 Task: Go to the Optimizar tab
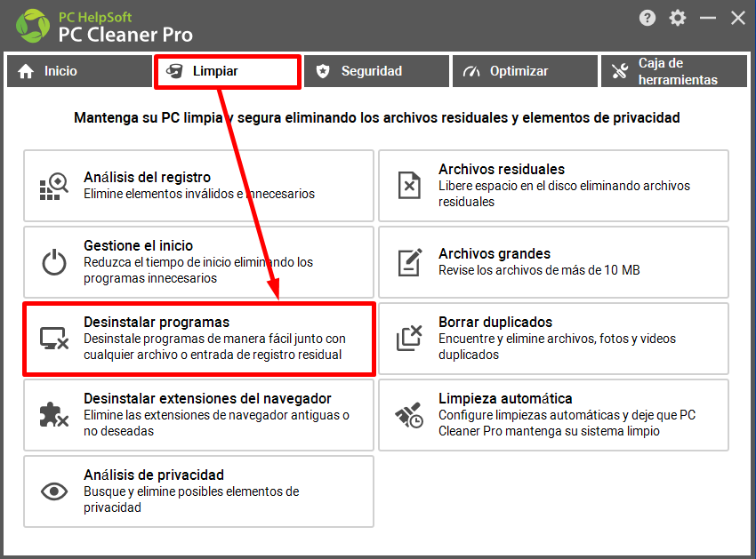point(525,71)
